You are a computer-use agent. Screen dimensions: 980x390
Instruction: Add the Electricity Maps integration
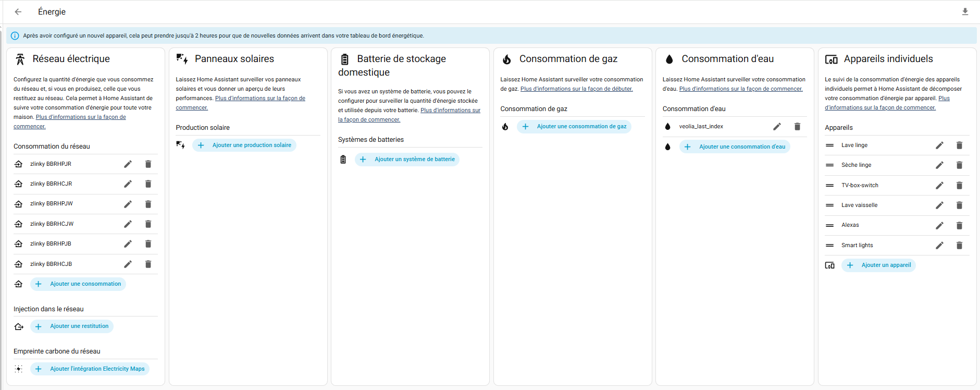pyautogui.click(x=90, y=369)
